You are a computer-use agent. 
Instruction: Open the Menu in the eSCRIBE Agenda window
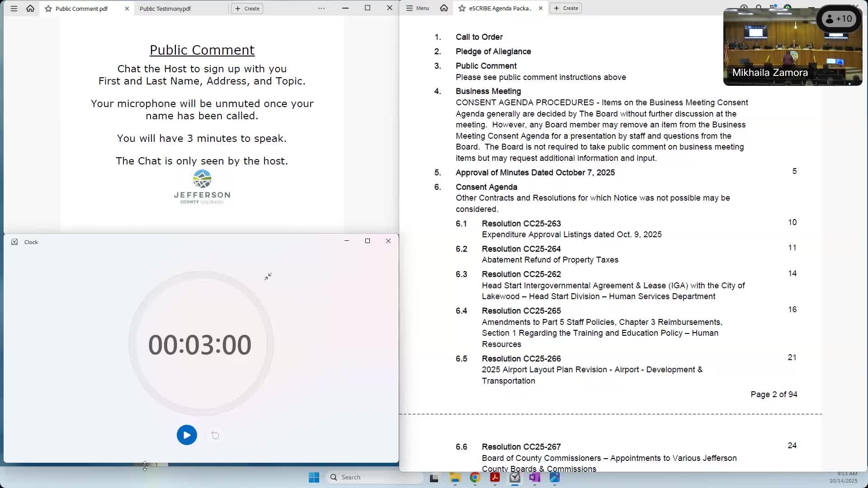pyautogui.click(x=418, y=8)
